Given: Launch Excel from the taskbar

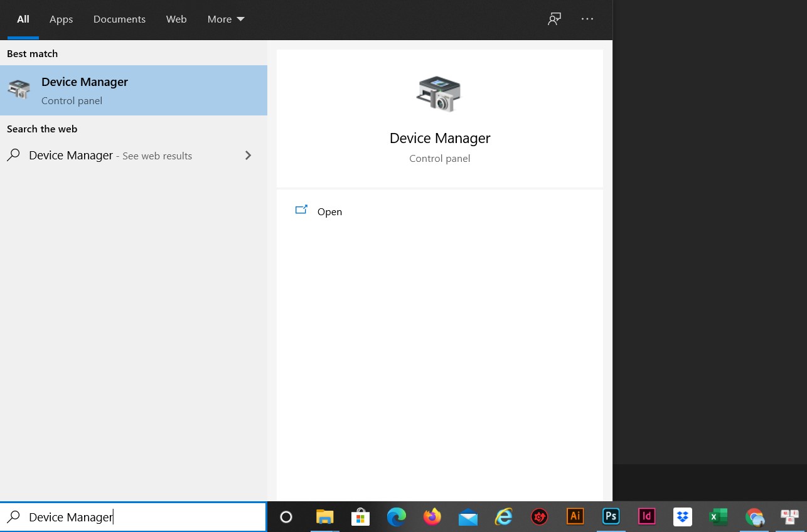Looking at the screenshot, I should [x=718, y=517].
